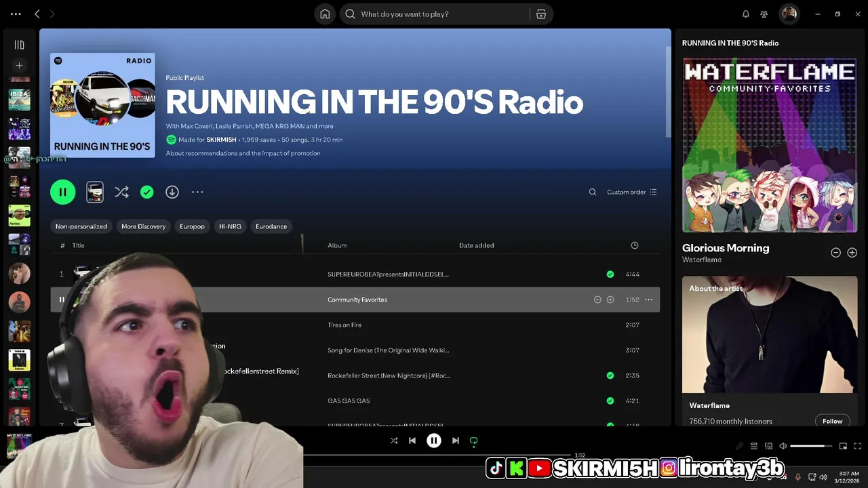Pause the playlist with the big green button
The width and height of the screenshot is (868, 488).
click(62, 192)
